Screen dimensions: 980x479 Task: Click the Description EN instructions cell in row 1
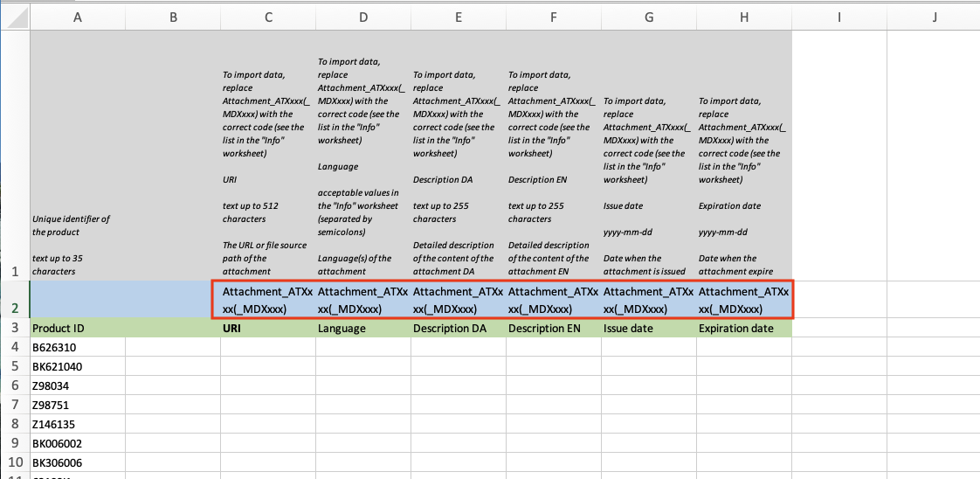click(554, 155)
